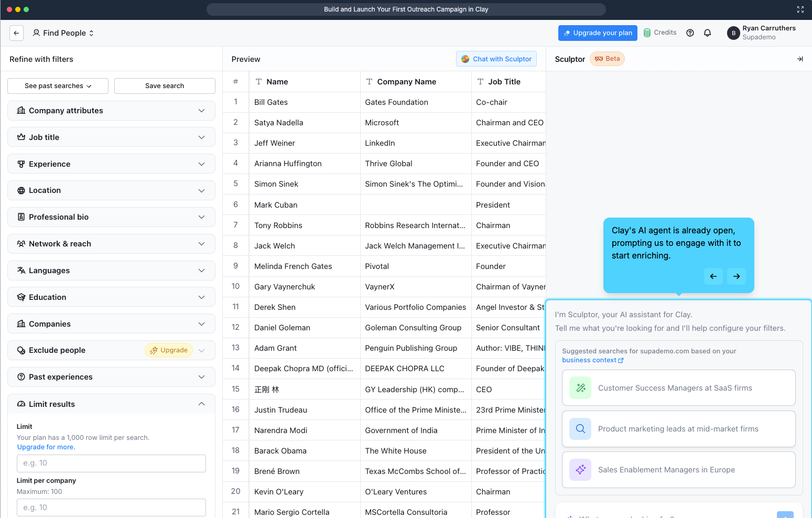Select the Bill Gates row name

pyautogui.click(x=271, y=102)
